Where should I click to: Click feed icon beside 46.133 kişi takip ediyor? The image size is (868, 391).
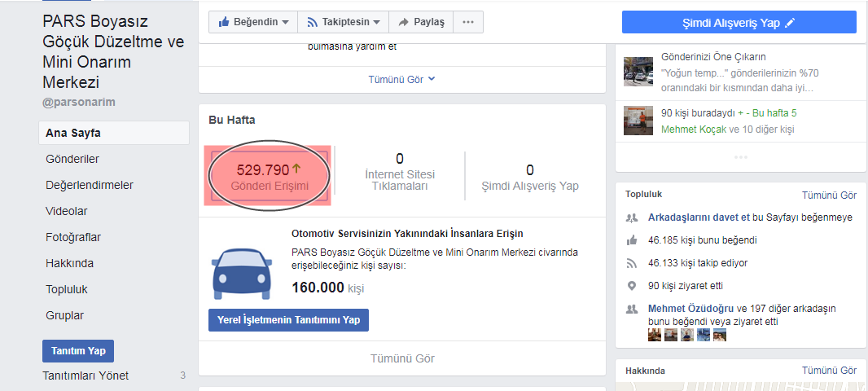(x=632, y=263)
